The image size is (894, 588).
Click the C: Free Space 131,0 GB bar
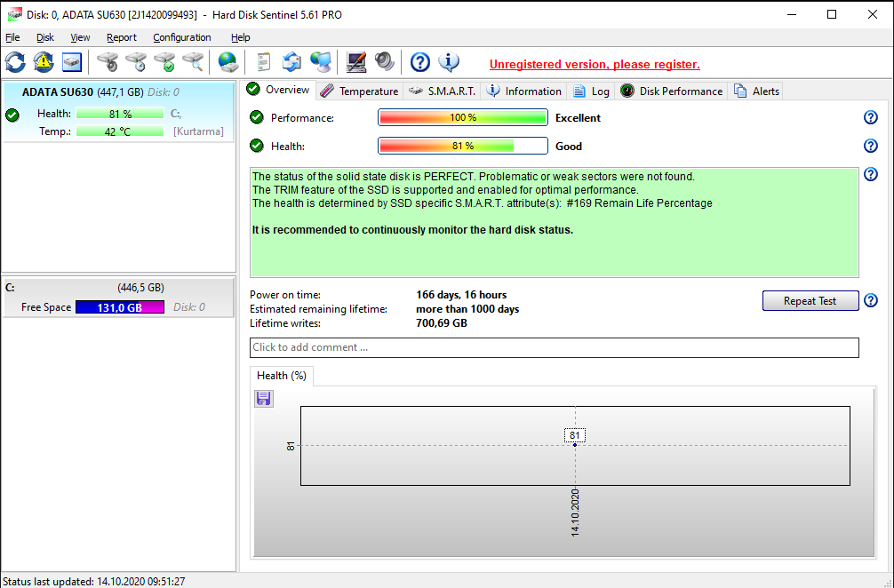coord(120,307)
